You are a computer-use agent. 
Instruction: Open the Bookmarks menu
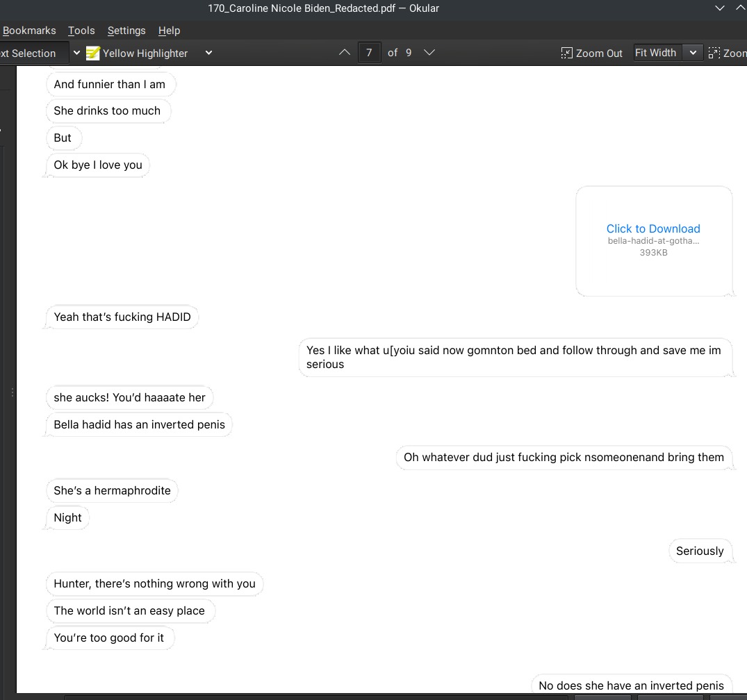click(x=29, y=31)
